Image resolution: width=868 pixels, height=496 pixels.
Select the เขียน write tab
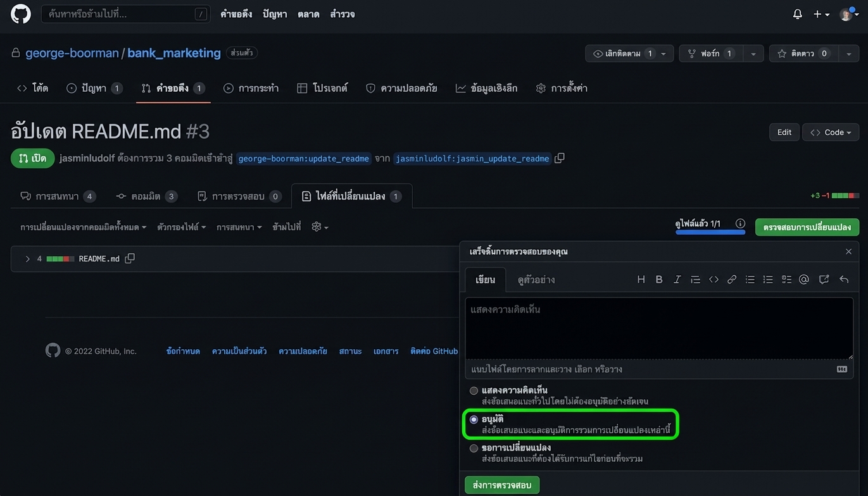(x=486, y=280)
